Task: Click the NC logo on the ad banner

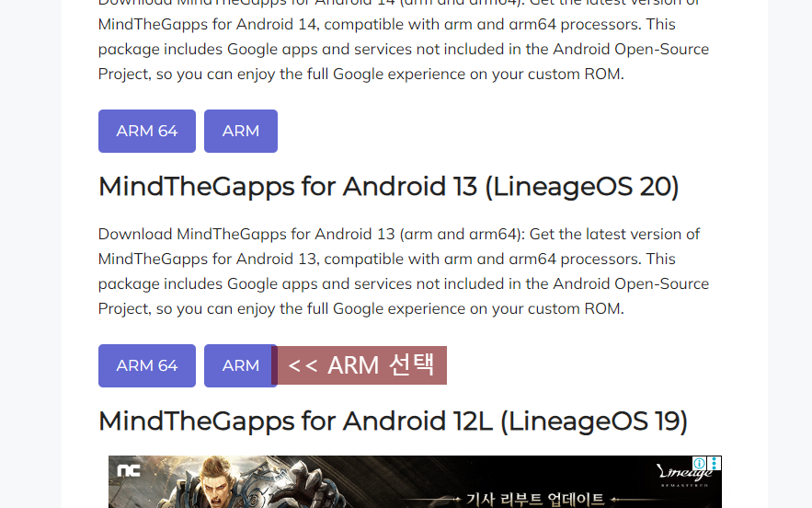Action: [129, 470]
